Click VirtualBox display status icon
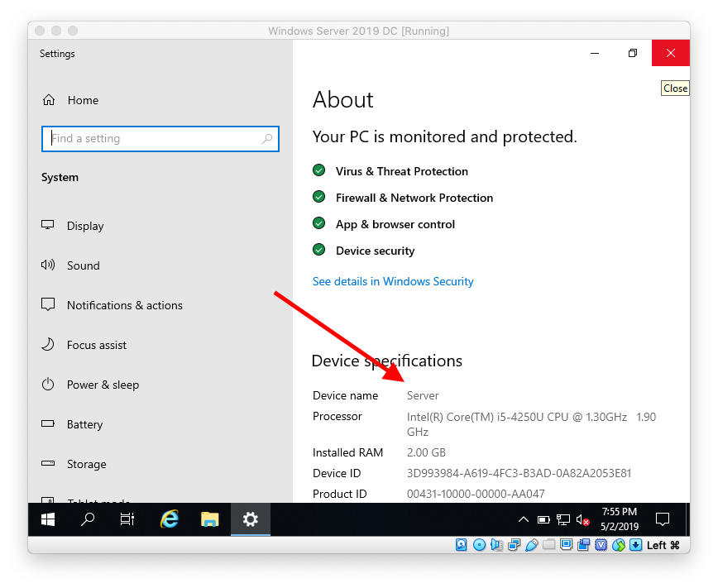This screenshot has width=718, height=588. pos(566,545)
